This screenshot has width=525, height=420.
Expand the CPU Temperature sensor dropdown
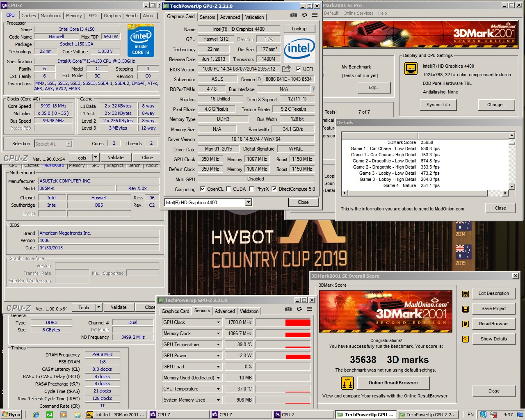219,389
